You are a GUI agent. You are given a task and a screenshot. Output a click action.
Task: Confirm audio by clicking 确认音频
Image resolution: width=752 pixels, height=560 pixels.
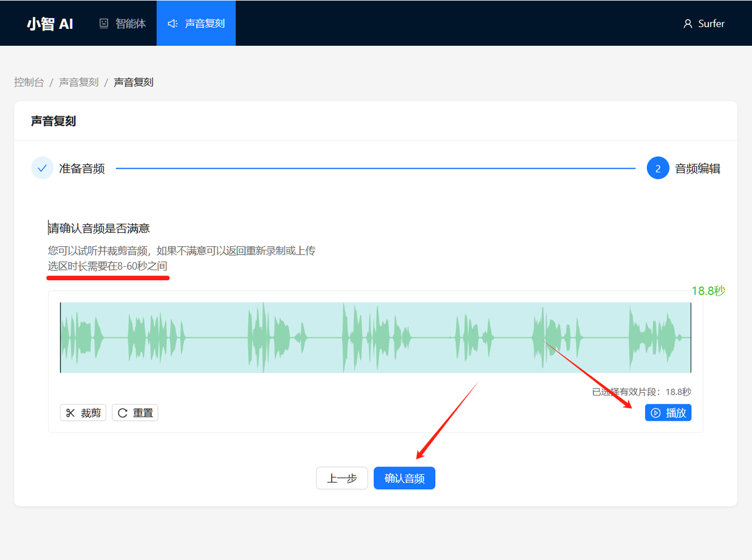click(x=404, y=478)
